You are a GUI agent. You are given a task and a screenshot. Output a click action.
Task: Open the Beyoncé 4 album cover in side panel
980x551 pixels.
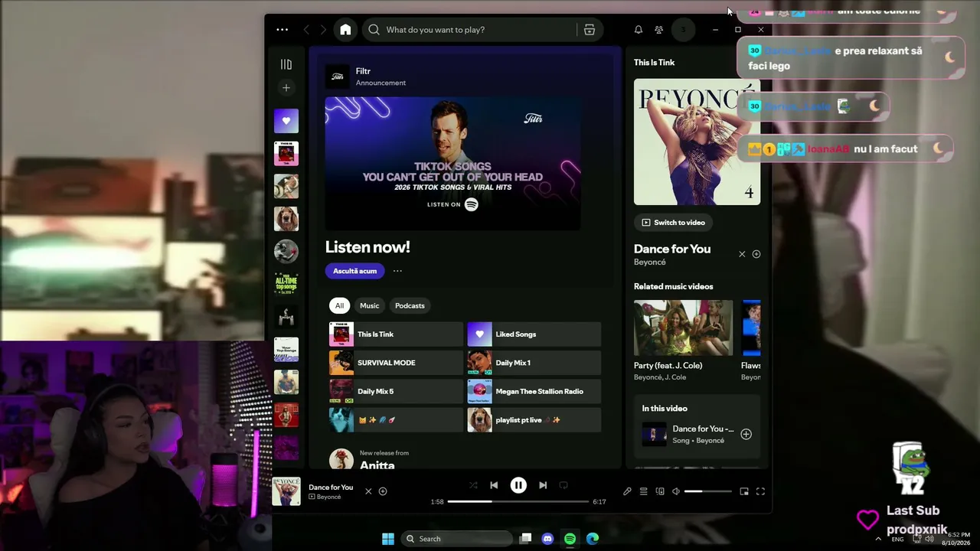(x=697, y=142)
